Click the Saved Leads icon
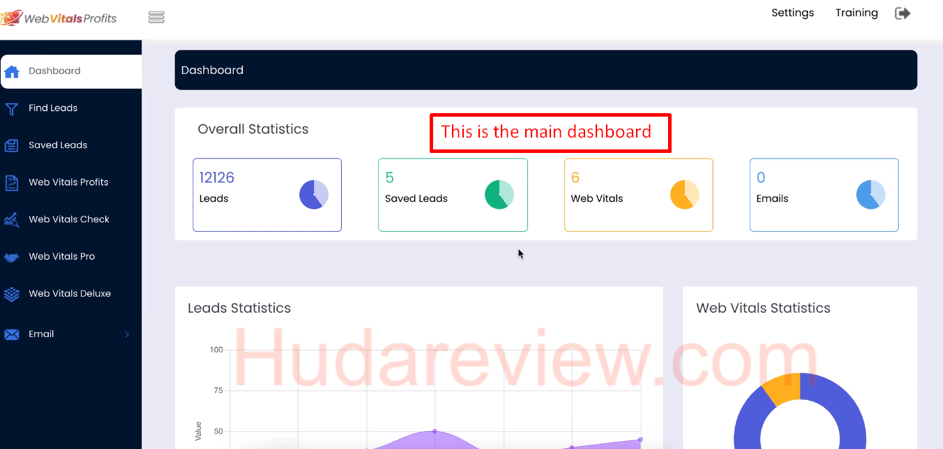The width and height of the screenshot is (943, 449). [11, 145]
